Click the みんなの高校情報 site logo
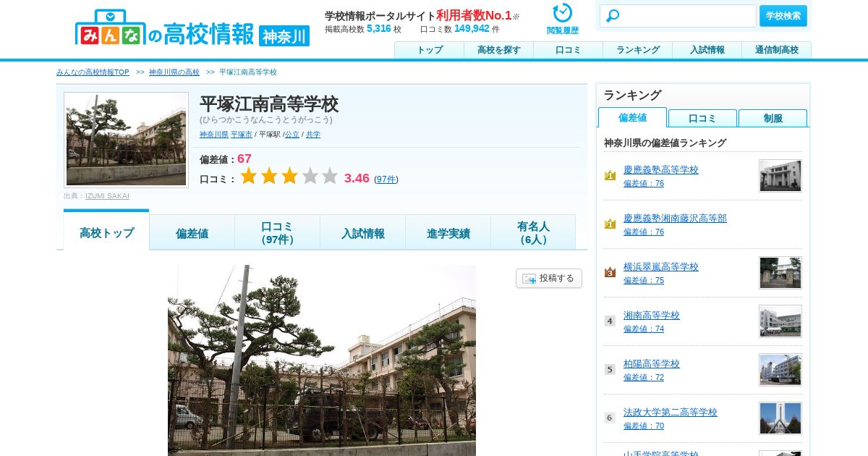The width and height of the screenshot is (868, 456). coord(165,28)
